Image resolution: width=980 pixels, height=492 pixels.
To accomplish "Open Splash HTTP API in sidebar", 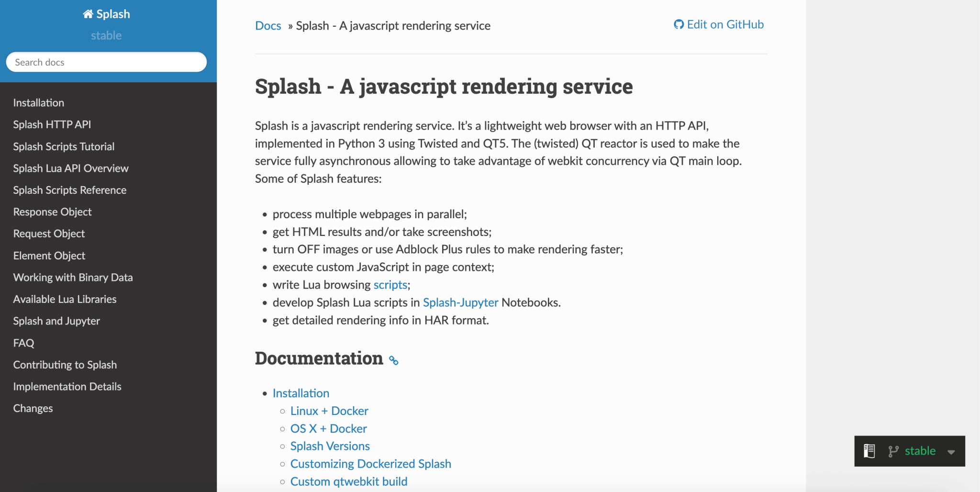I will pyautogui.click(x=52, y=124).
